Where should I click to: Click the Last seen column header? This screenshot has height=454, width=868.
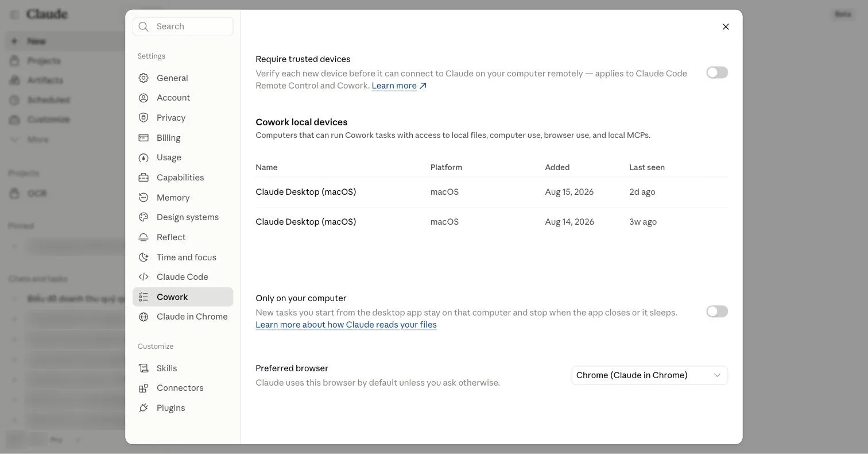pos(647,167)
